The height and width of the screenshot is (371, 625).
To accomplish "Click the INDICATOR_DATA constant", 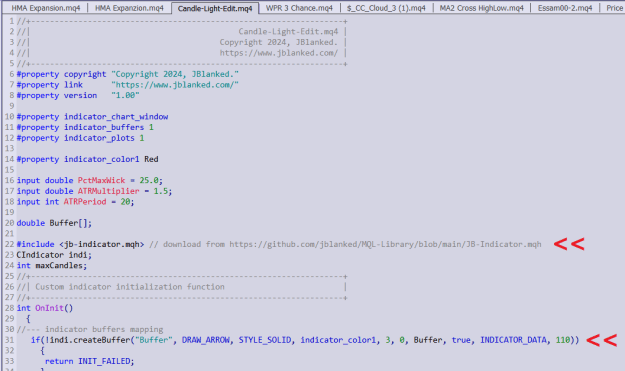I will click(513, 340).
